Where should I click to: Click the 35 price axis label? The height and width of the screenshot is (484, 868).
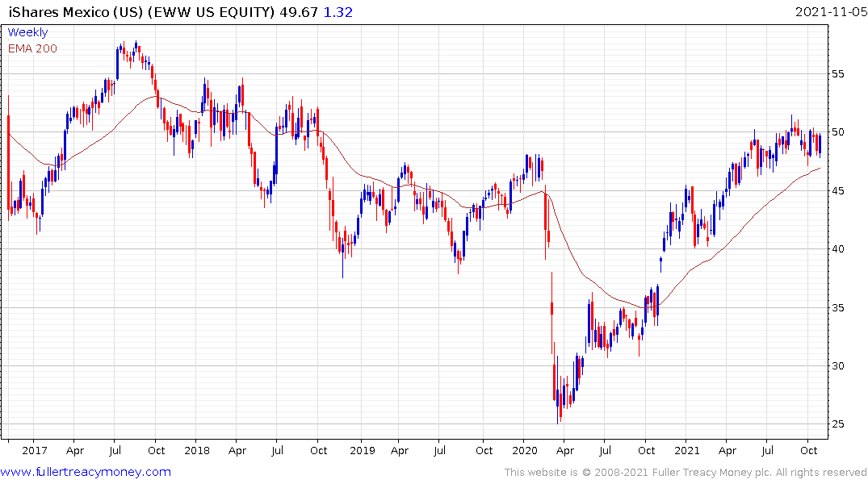pyautogui.click(x=838, y=307)
